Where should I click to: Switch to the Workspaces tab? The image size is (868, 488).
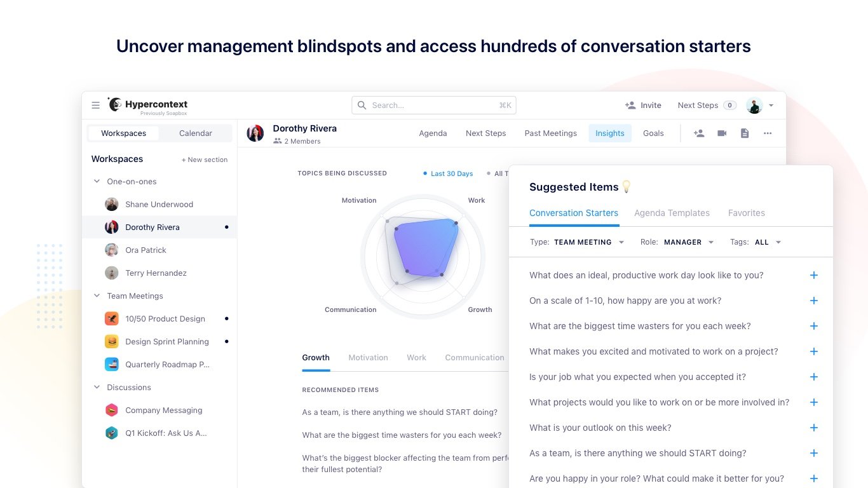[124, 133]
